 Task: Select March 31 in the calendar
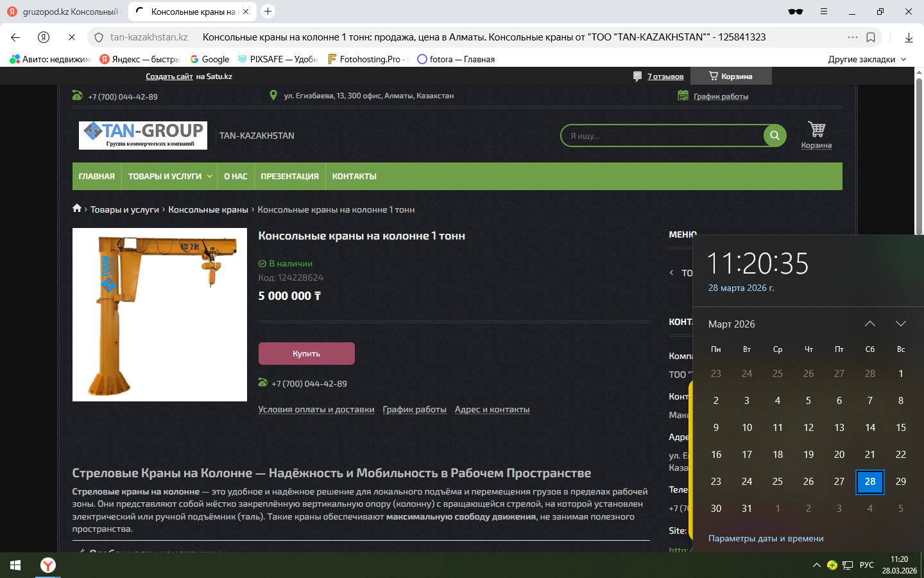(x=747, y=509)
